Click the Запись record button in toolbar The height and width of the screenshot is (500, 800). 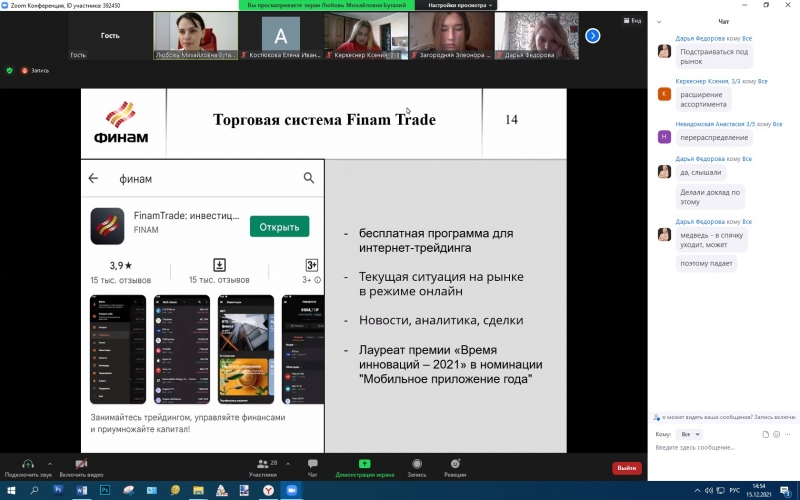(417, 467)
